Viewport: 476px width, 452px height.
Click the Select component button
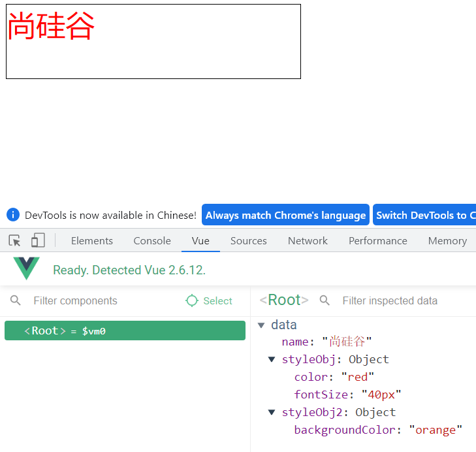click(x=209, y=300)
